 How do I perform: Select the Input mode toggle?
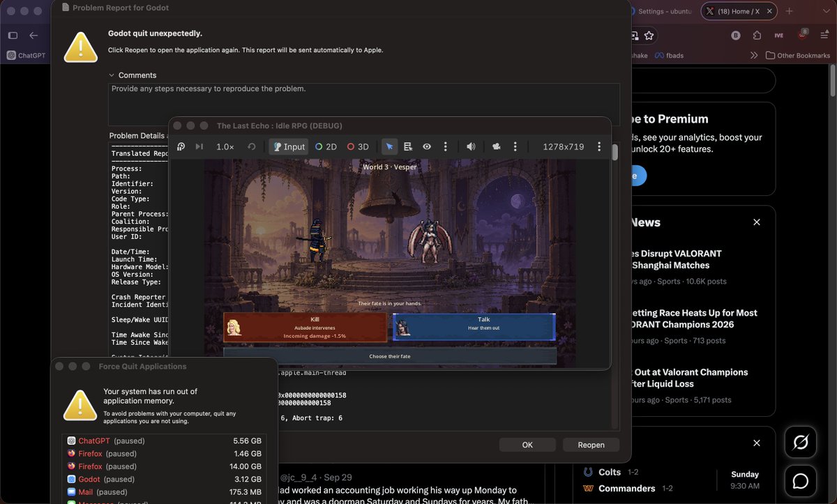289,146
